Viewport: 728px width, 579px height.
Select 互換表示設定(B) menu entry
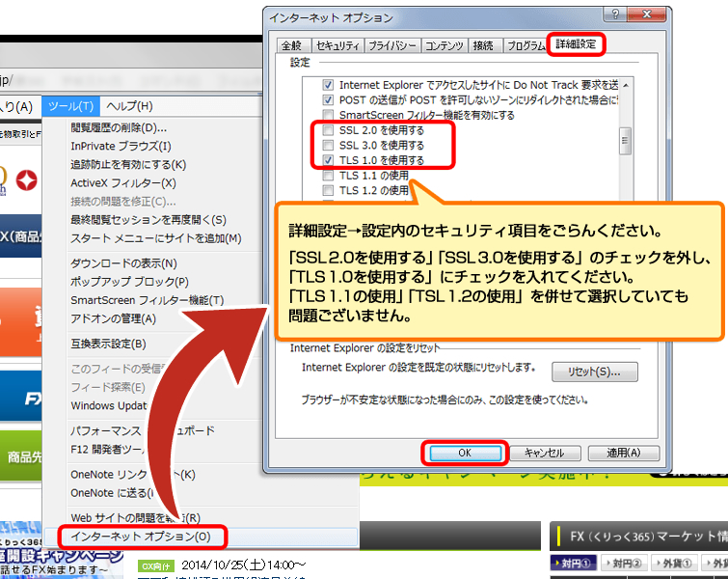click(x=108, y=344)
